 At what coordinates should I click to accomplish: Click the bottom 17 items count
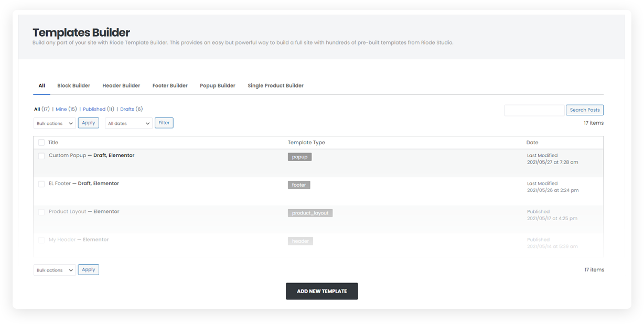(x=594, y=270)
